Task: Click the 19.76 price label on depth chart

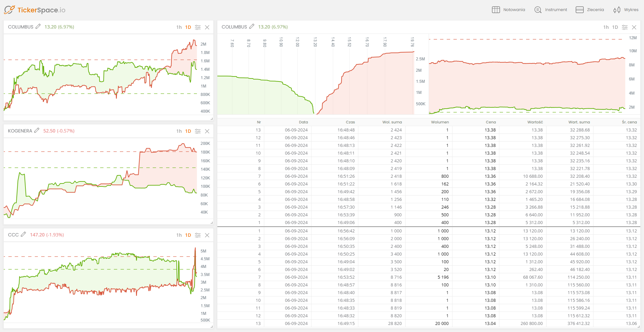Action: (412, 42)
